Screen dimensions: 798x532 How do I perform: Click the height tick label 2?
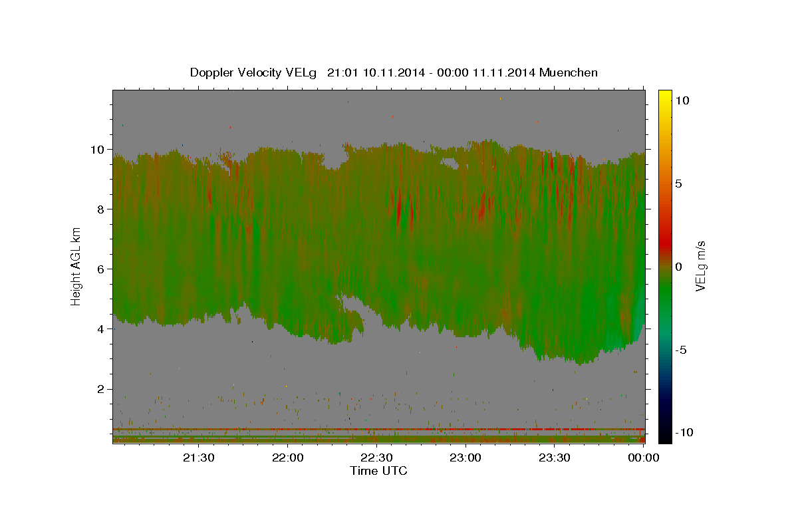click(x=102, y=388)
